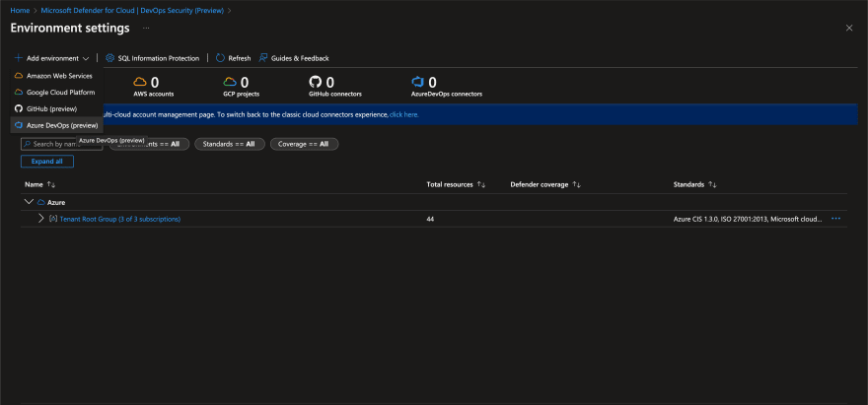Click the AWS accounts count label

153,94
